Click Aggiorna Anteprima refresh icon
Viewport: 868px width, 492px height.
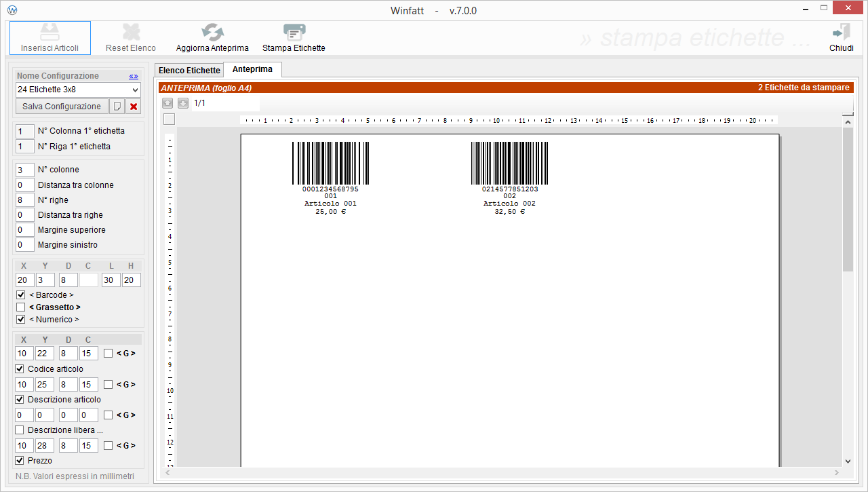click(x=212, y=32)
